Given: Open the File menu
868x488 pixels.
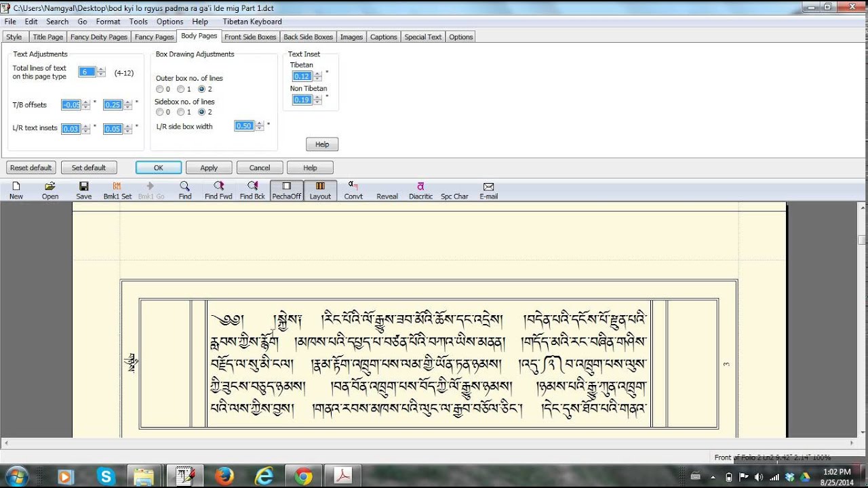Looking at the screenshot, I should pyautogui.click(x=9, y=22).
